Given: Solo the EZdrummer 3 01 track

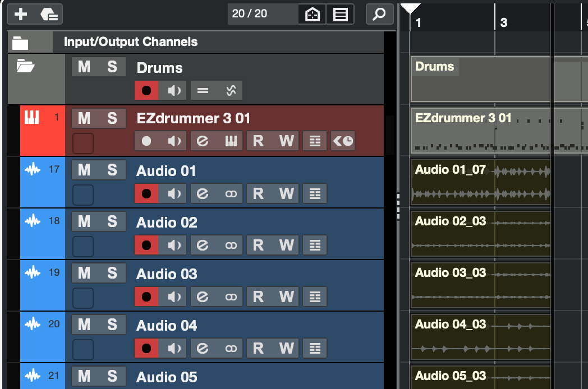Looking at the screenshot, I should tap(112, 118).
